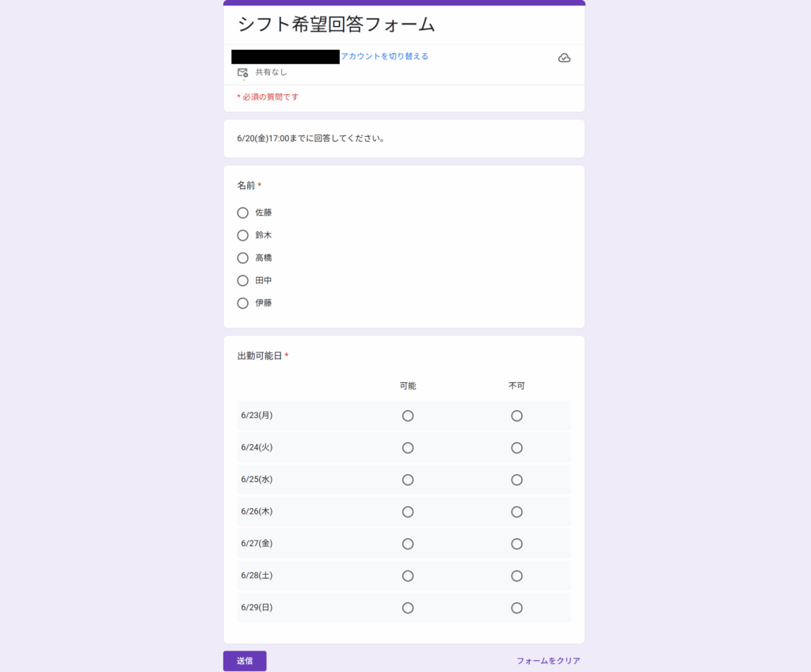Choose 不可 for 6/27(金)
The width and height of the screenshot is (811, 672).
point(516,544)
